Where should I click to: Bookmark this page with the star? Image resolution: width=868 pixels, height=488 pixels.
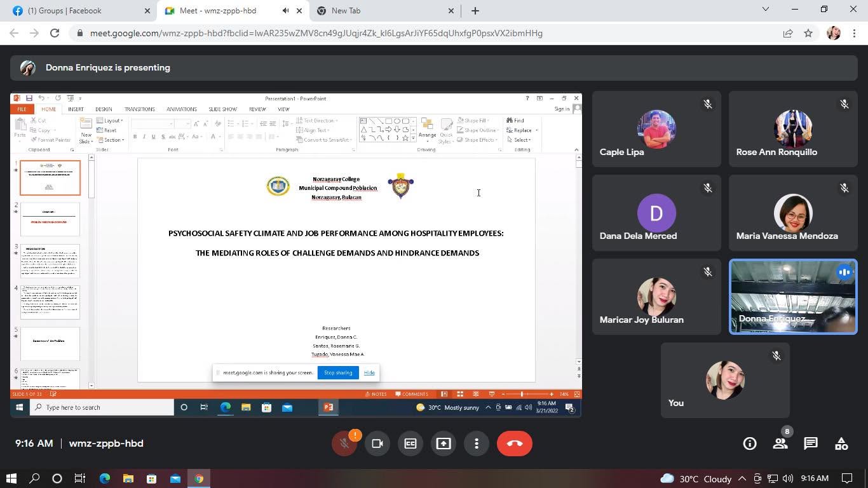808,33
